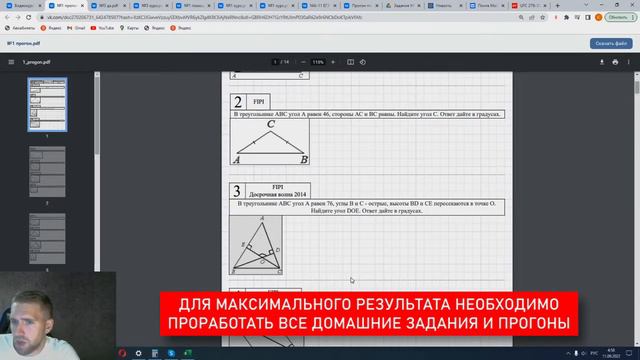The image size is (640, 360).
Task: Open the YouTube bookmark
Action: click(x=102, y=28)
